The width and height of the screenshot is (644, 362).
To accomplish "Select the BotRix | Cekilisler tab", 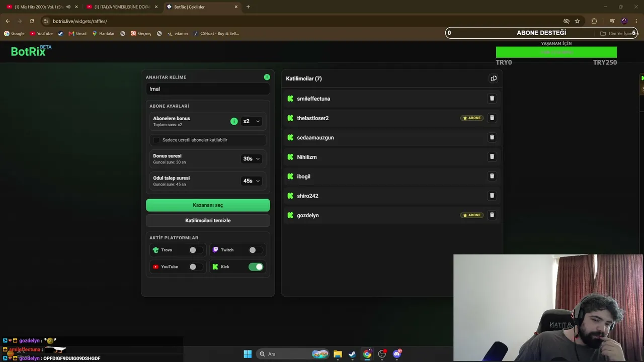I will [x=202, y=7].
